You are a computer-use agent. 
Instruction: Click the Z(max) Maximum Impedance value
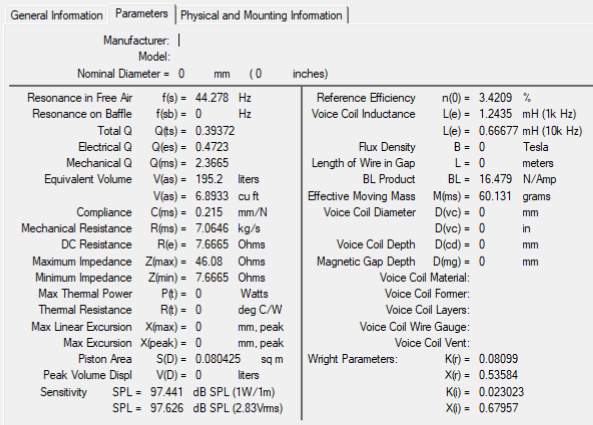point(209,262)
